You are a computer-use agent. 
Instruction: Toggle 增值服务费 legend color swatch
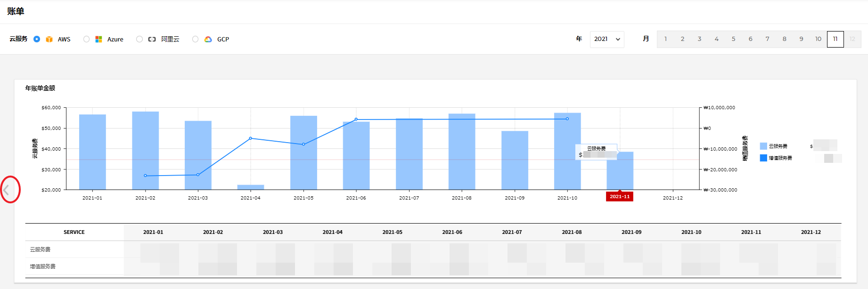click(x=763, y=158)
